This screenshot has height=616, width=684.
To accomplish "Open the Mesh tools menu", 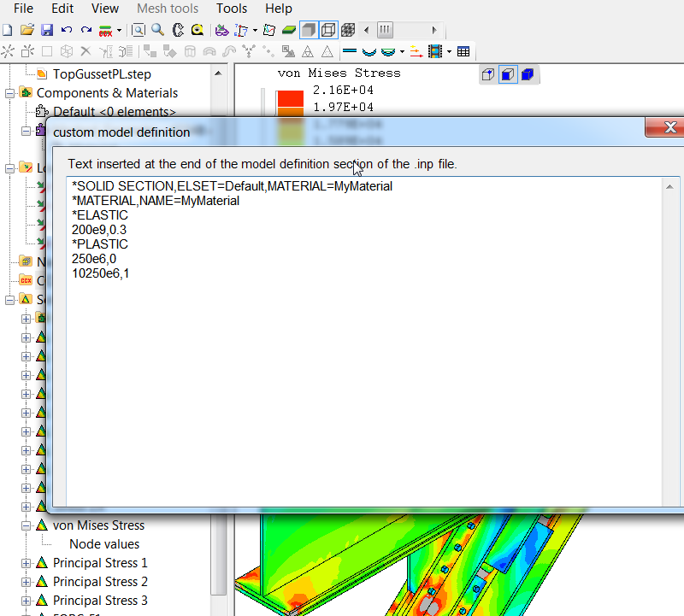I will (x=168, y=9).
